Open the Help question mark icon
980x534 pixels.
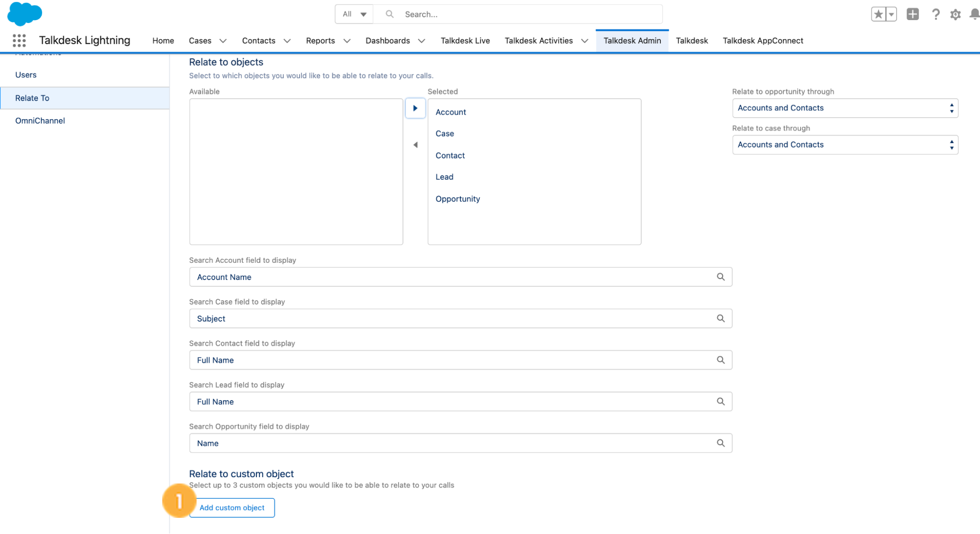coord(935,14)
